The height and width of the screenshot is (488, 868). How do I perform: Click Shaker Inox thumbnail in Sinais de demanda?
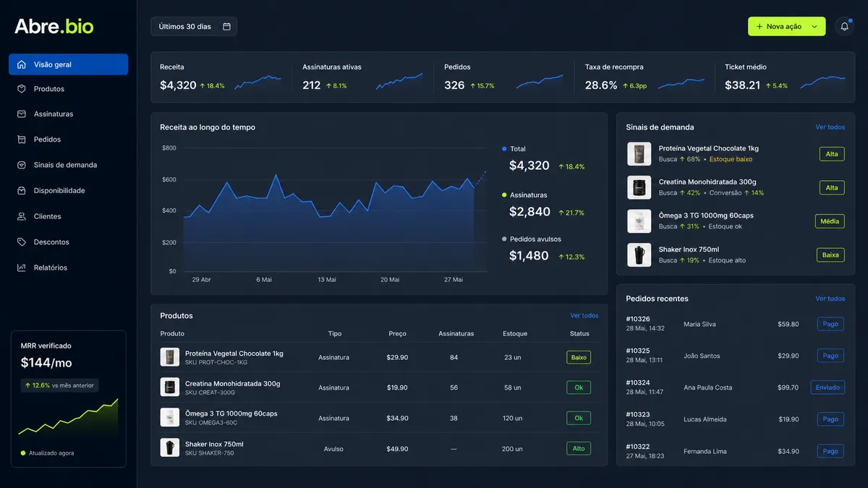[639, 254]
